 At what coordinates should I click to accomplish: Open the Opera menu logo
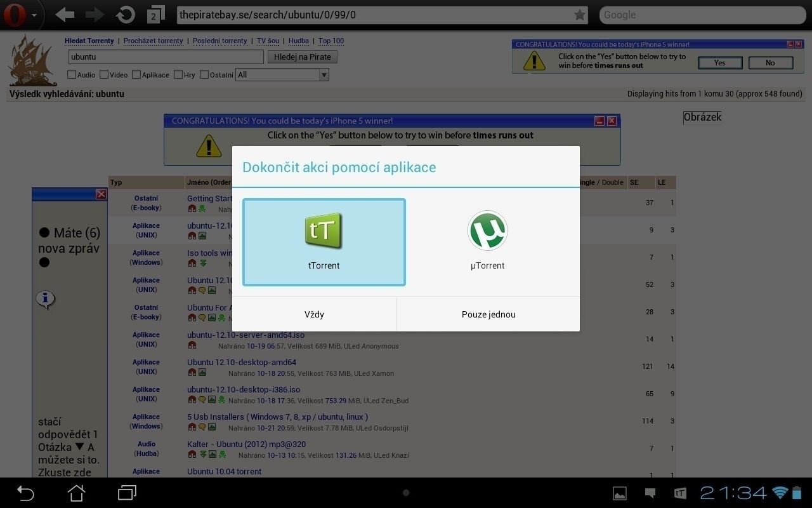[16, 15]
